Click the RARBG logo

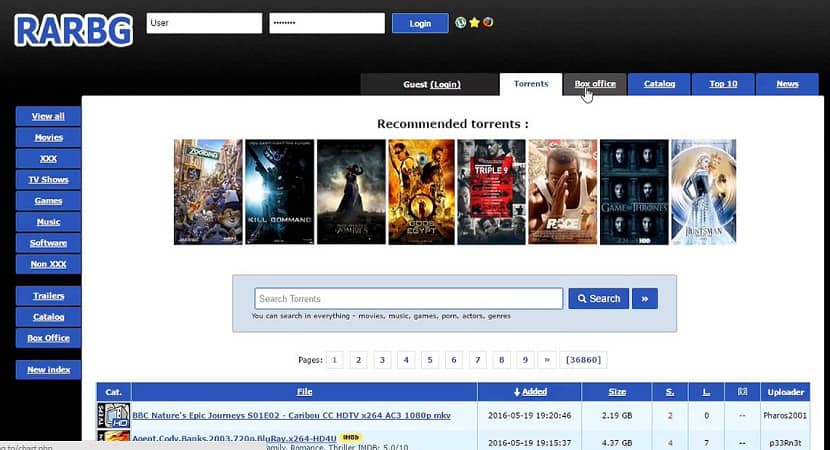(74, 30)
